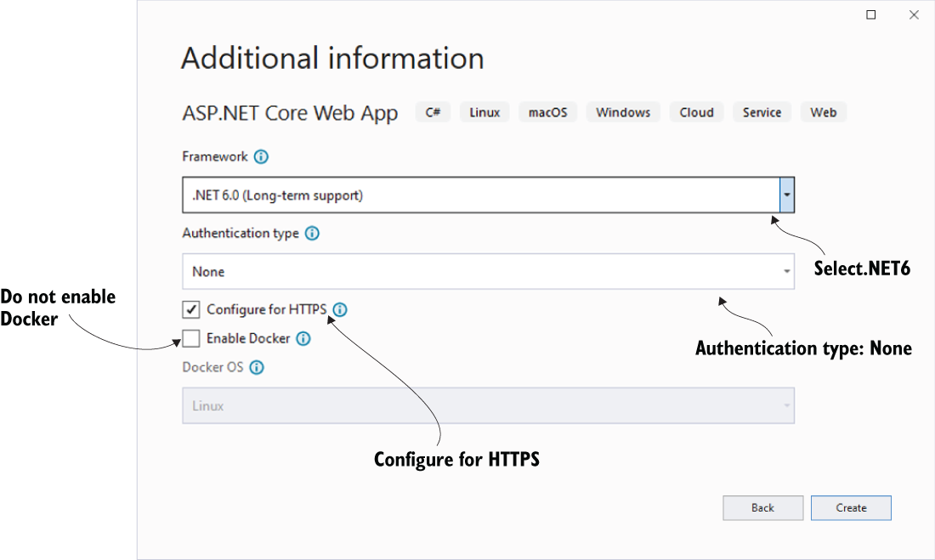The width and height of the screenshot is (935, 560).
Task: Click the macOS tag
Action: pos(548,112)
